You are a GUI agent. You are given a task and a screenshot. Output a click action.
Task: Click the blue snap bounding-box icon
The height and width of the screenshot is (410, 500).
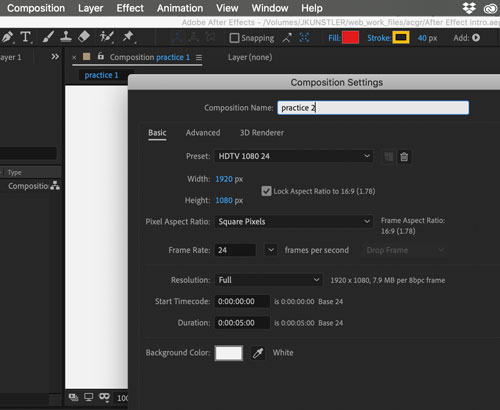tap(304, 38)
